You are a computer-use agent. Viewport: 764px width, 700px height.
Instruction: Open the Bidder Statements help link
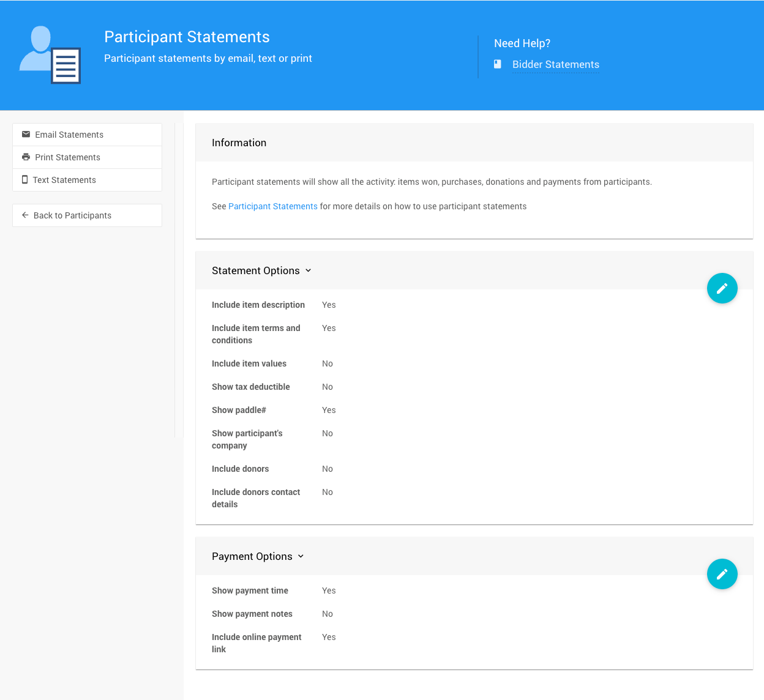coord(555,65)
